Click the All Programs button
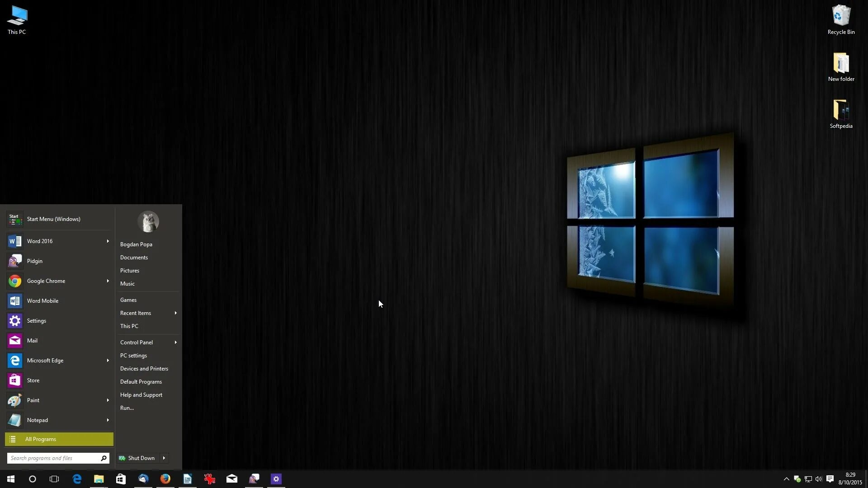Viewport: 868px width, 488px height. 59,439
